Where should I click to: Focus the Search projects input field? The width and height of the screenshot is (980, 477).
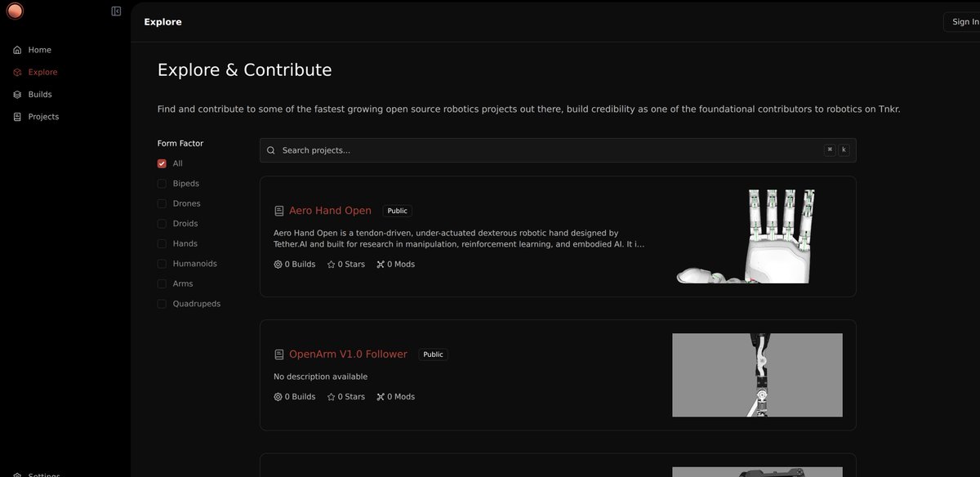pos(558,150)
